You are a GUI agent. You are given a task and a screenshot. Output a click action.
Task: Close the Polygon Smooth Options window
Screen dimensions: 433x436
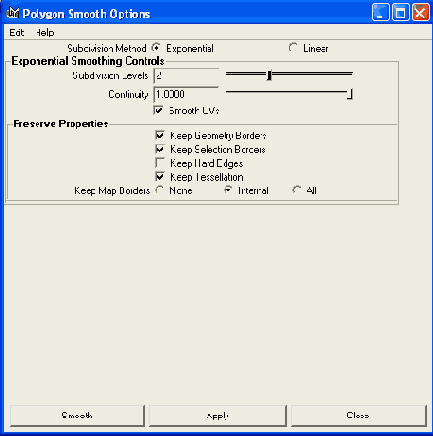coord(421,13)
